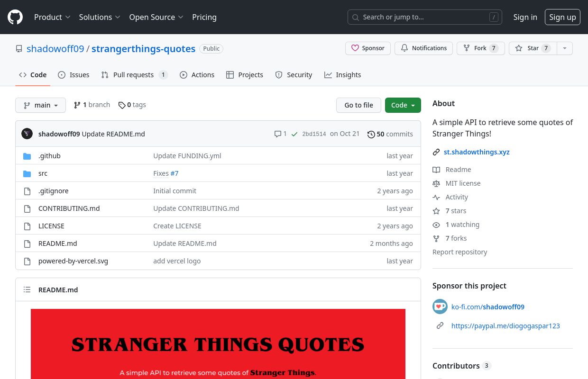Screen dimensions: 588x379
Task: Switch to the Issues tab
Action: click(73, 75)
